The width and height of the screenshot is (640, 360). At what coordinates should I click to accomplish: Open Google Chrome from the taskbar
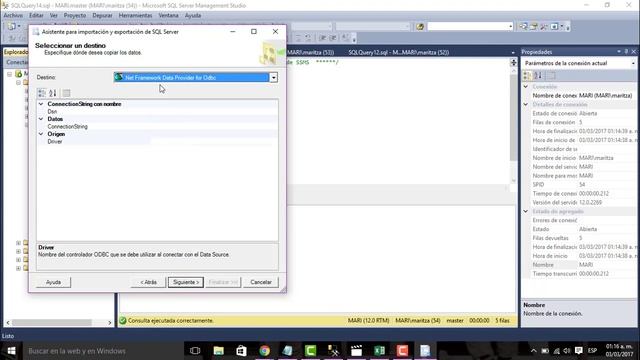point(264,351)
